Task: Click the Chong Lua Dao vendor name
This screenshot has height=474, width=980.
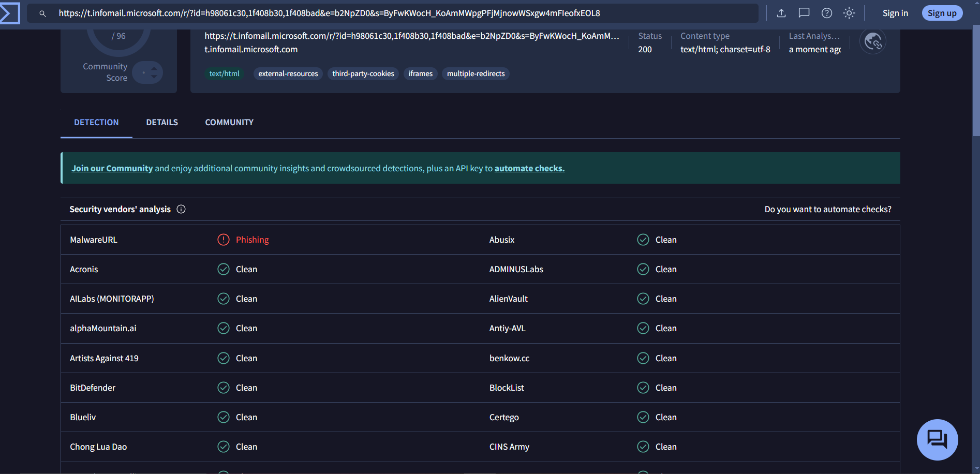Action: coord(98,447)
